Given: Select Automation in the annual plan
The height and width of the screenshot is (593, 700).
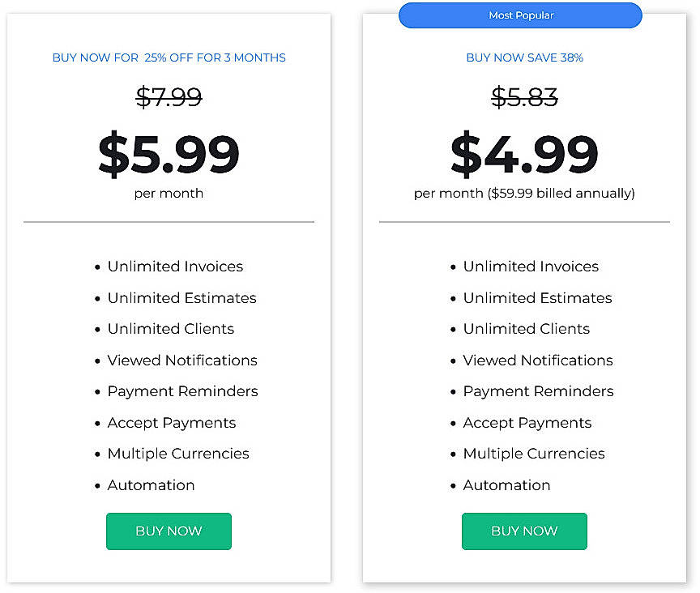Looking at the screenshot, I should pyautogui.click(x=506, y=484).
